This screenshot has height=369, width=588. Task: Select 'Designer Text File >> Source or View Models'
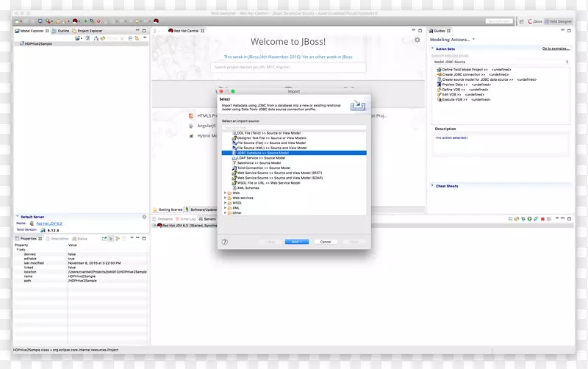271,138
